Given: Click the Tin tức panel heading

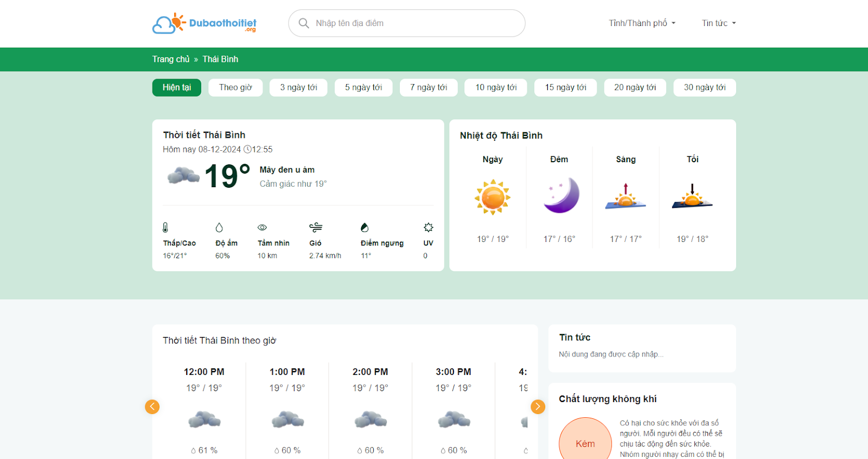Looking at the screenshot, I should (x=575, y=337).
